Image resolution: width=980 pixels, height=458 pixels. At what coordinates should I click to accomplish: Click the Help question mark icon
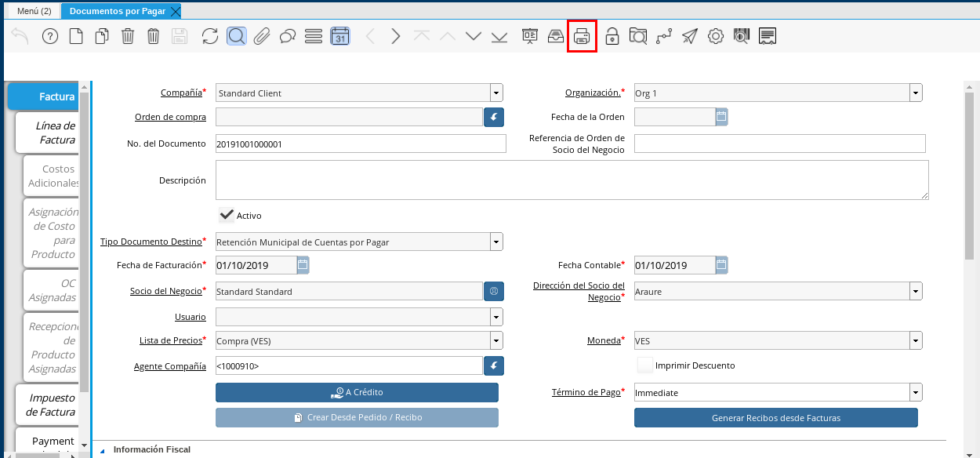coord(50,36)
